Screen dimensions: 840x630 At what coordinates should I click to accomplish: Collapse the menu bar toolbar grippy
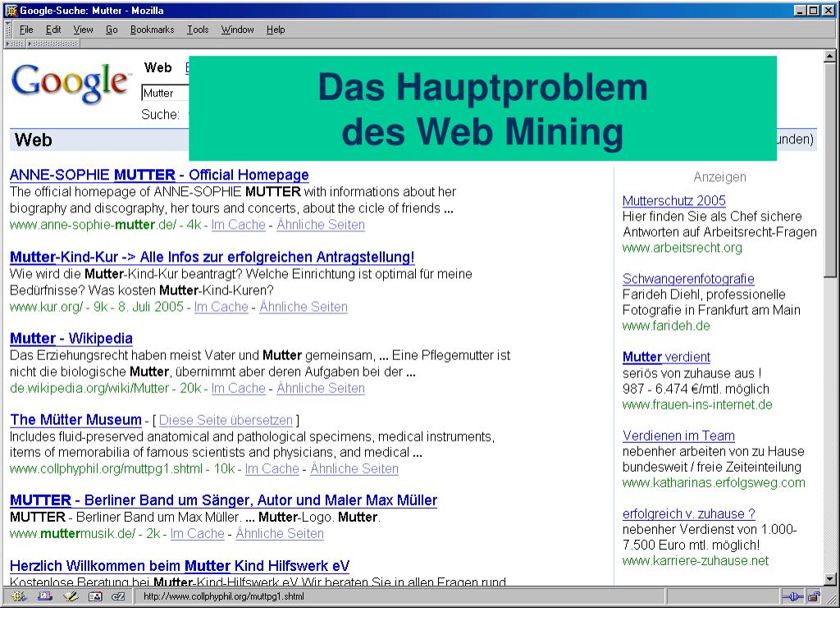tap(8, 29)
